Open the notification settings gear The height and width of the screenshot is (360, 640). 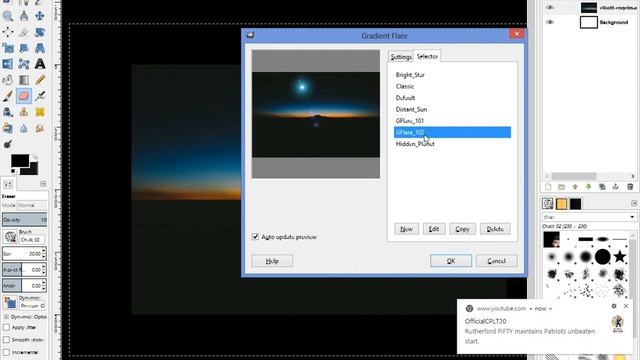pos(614,306)
